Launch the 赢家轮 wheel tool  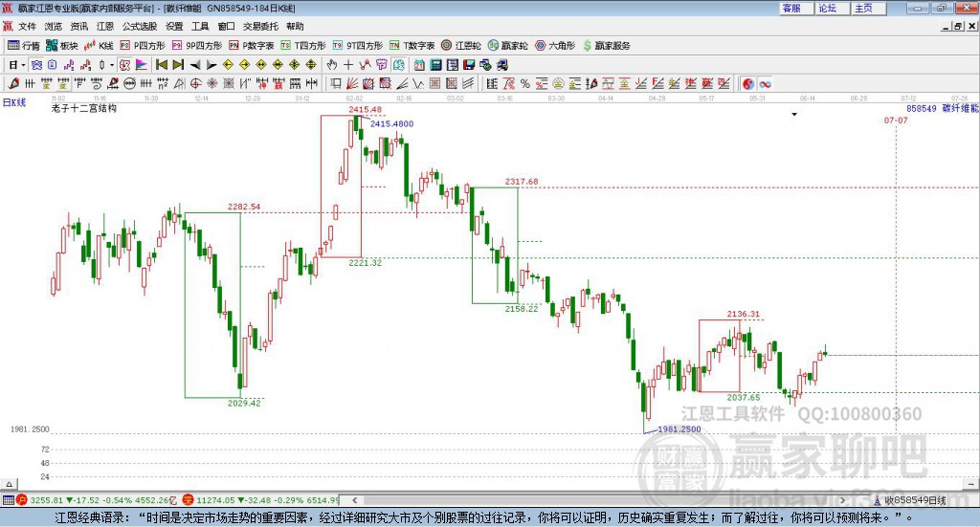508,46
